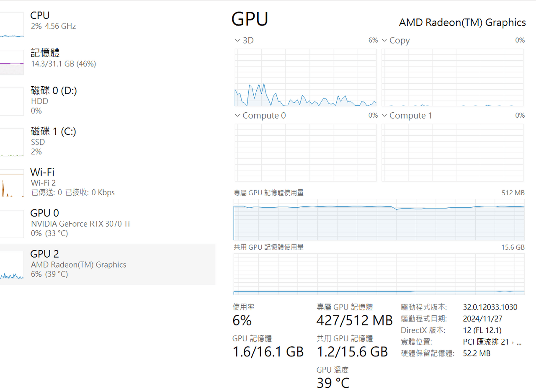Open the Compute 0 engine selector

tap(237, 116)
